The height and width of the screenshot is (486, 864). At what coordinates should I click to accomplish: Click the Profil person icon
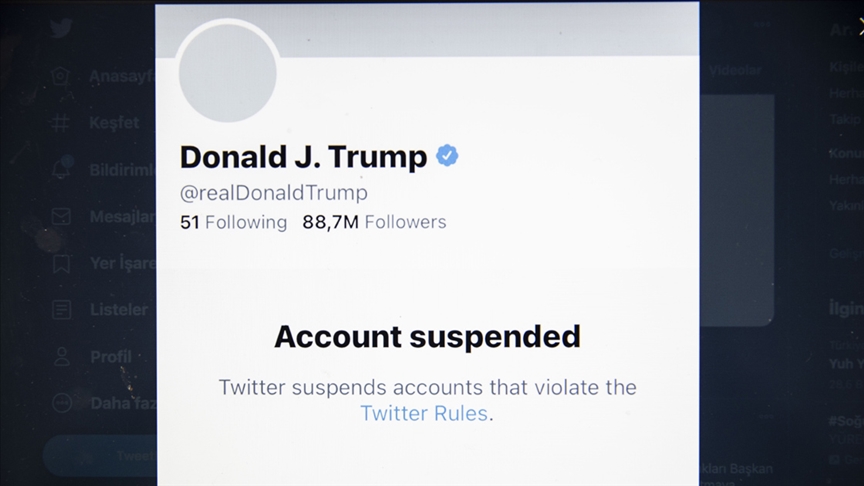[62, 357]
